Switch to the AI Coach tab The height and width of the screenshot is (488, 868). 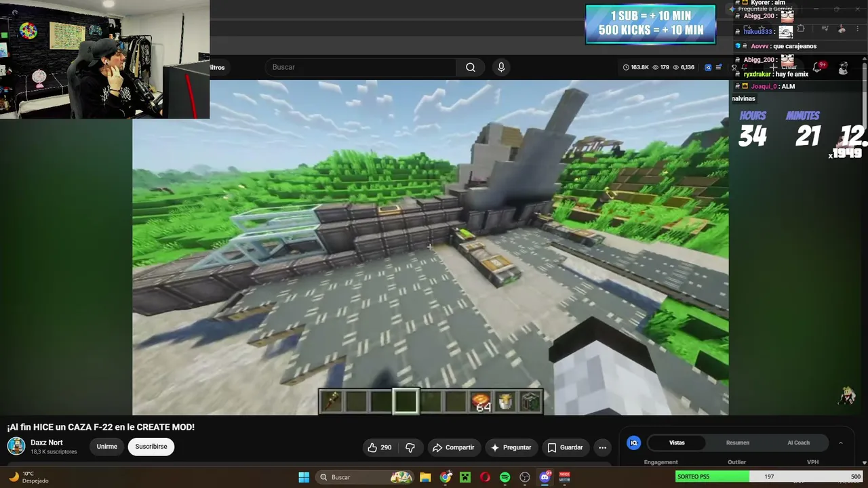tap(798, 443)
